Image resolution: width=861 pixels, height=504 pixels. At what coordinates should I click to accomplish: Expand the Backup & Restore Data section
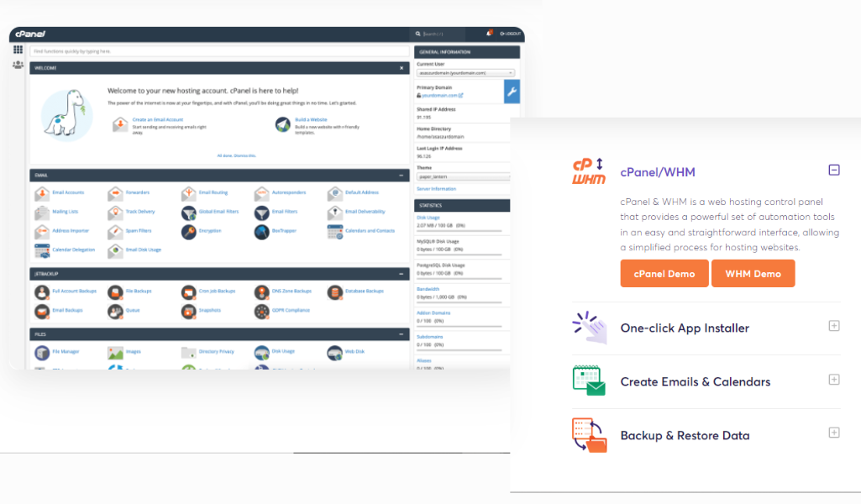834,433
